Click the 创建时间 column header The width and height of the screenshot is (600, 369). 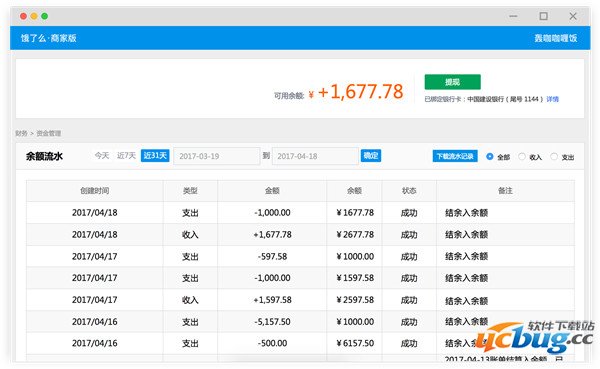[95, 191]
